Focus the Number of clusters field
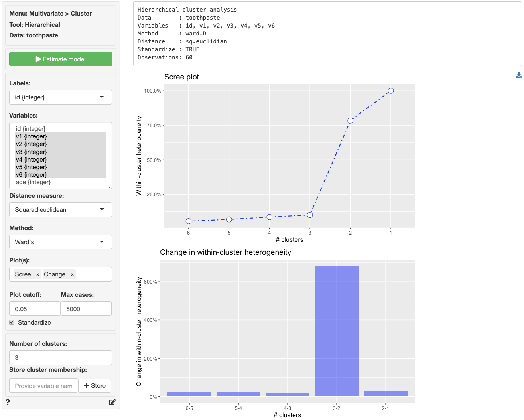 [60, 358]
